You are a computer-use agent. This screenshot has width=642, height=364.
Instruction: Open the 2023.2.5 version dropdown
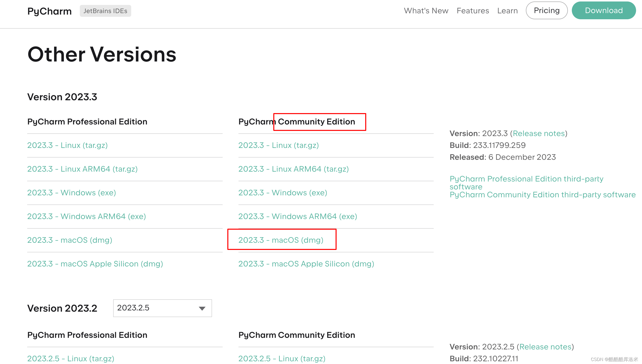[x=163, y=308]
